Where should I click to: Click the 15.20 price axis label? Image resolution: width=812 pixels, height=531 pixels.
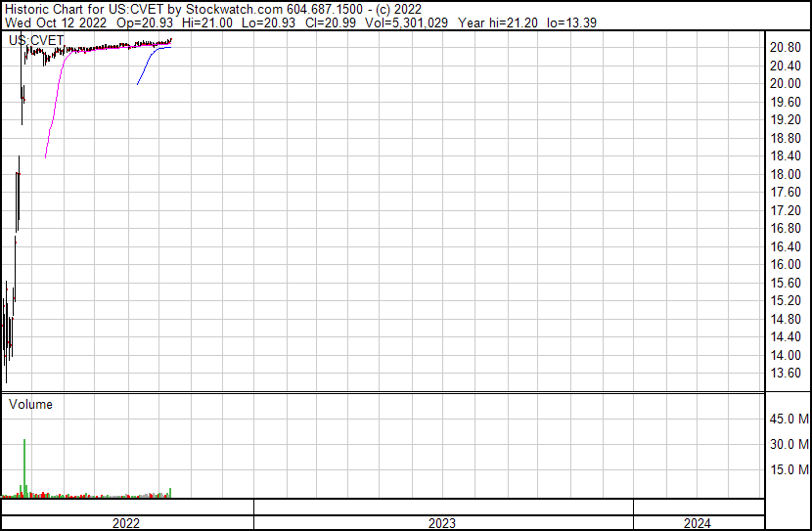tap(786, 300)
